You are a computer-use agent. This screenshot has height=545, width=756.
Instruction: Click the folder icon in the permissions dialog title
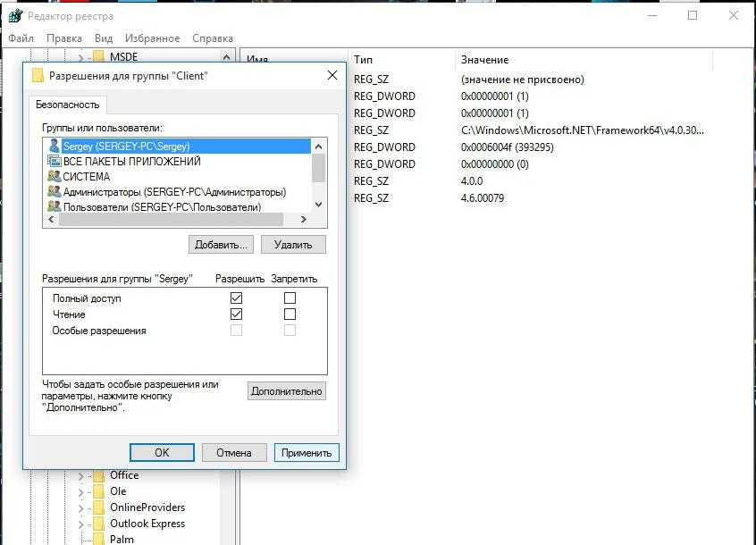38,76
